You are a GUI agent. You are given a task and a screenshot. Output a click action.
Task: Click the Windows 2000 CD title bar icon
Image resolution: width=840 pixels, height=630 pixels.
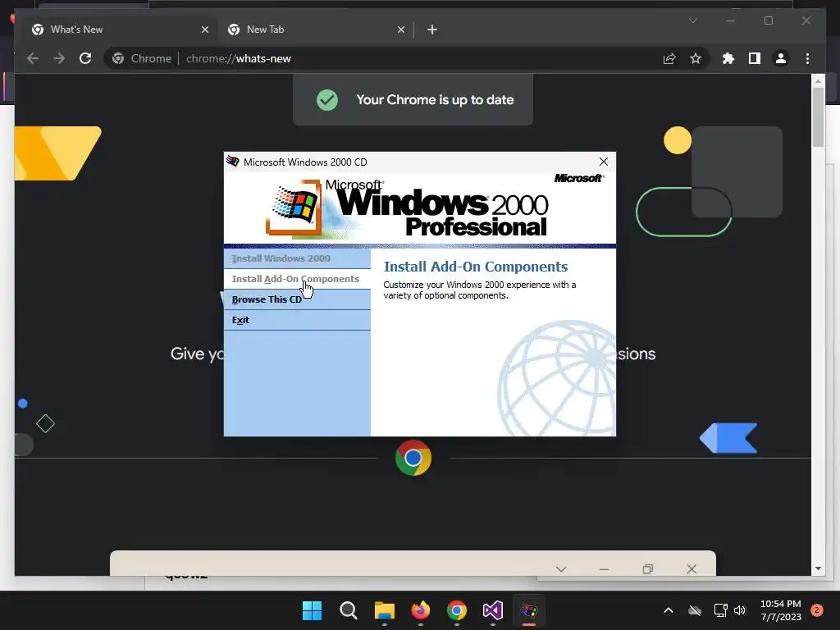pos(232,162)
